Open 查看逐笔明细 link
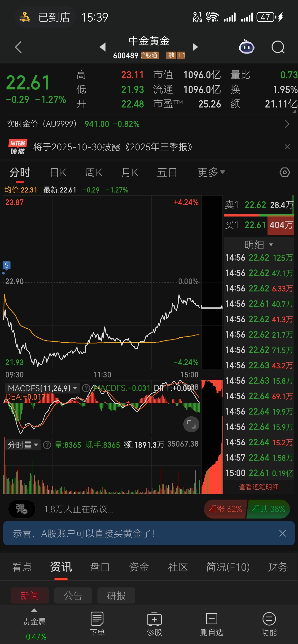298x644 pixels. point(259,487)
